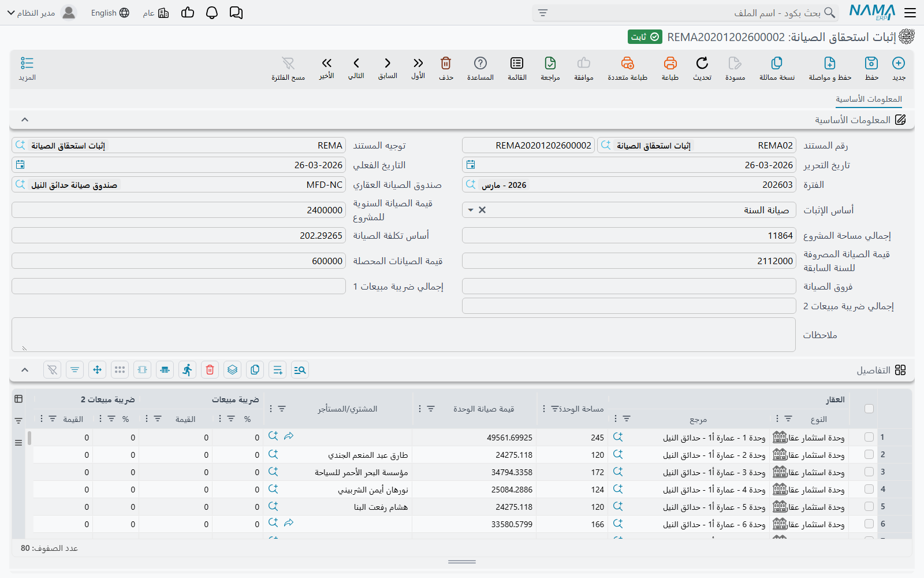Open filter for unit maintenance value column
924x578 pixels.
pos(431,409)
